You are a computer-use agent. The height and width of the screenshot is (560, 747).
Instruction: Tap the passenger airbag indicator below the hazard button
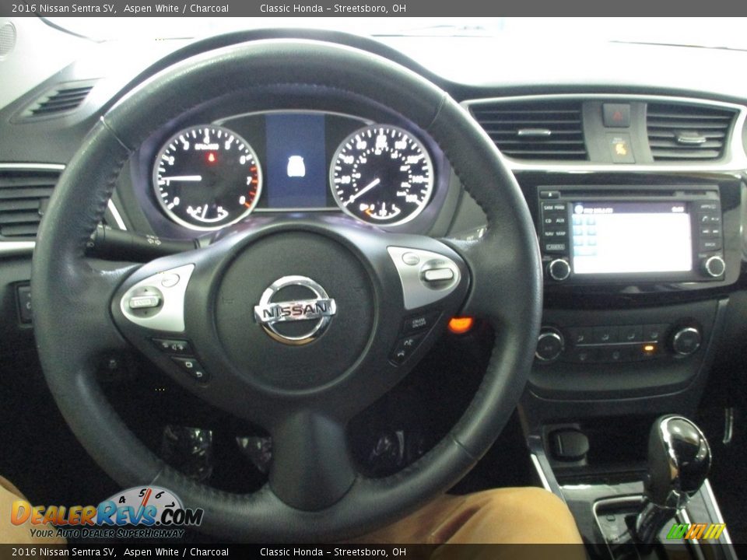[x=620, y=148]
